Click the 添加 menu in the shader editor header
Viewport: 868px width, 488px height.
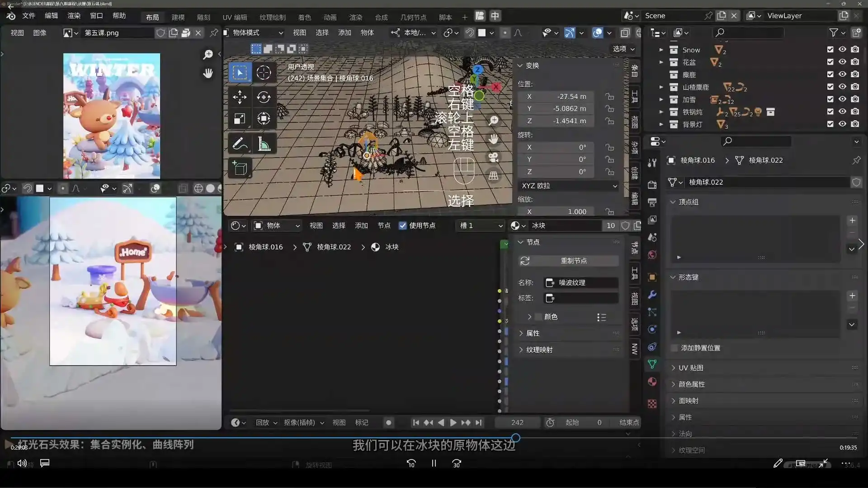point(361,225)
